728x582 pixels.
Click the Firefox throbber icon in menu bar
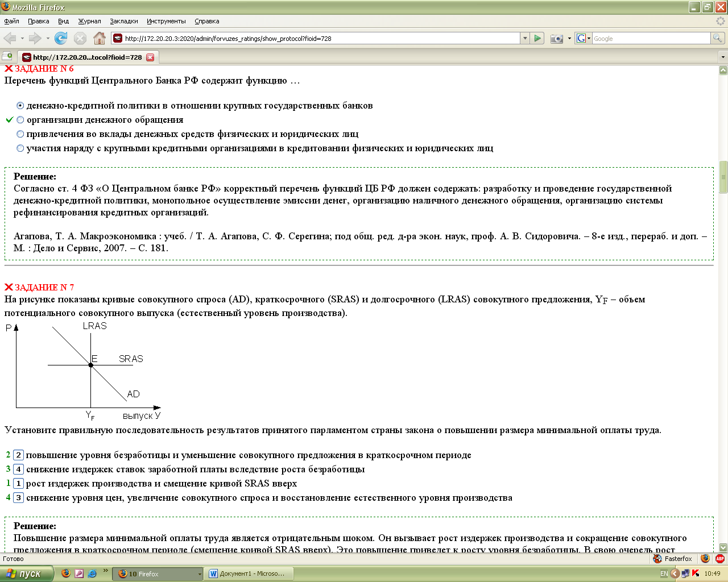[721, 21]
